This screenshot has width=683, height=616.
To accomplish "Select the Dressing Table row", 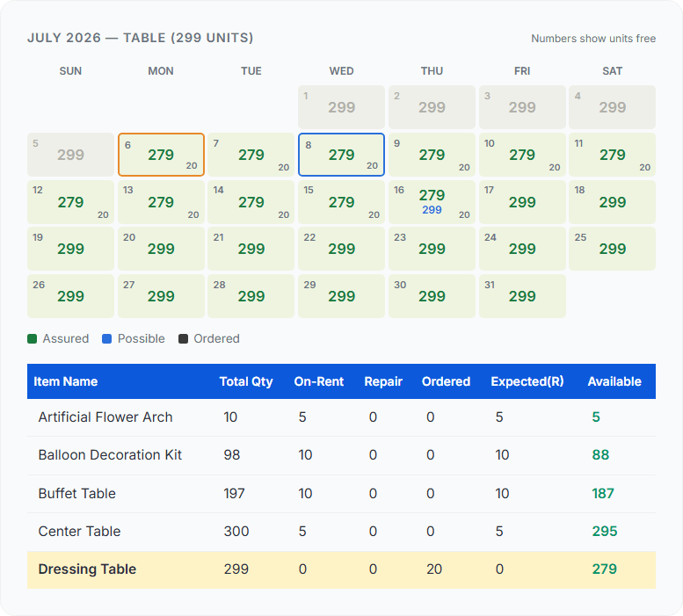I will 341,569.
